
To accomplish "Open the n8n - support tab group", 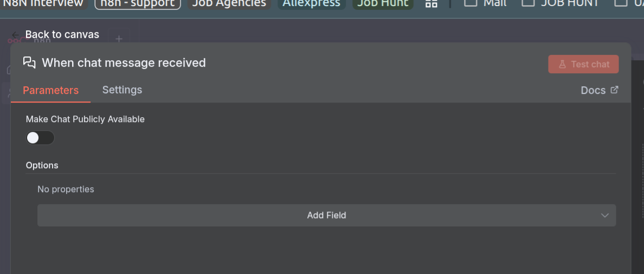I will click(138, 3).
